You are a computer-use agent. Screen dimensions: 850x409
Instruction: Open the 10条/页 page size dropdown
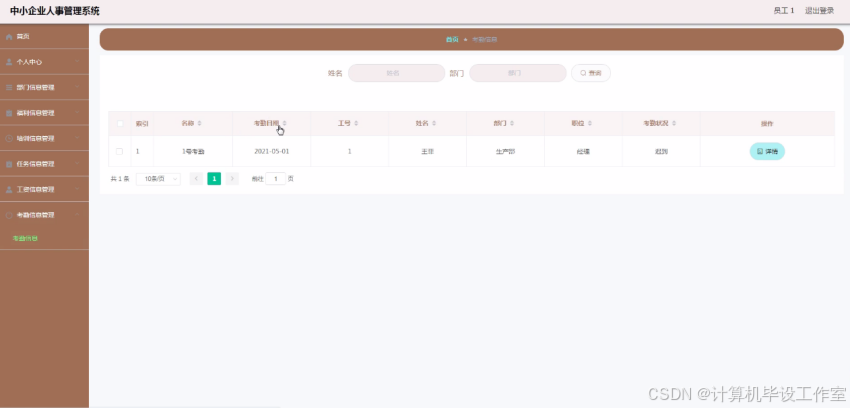pos(158,178)
